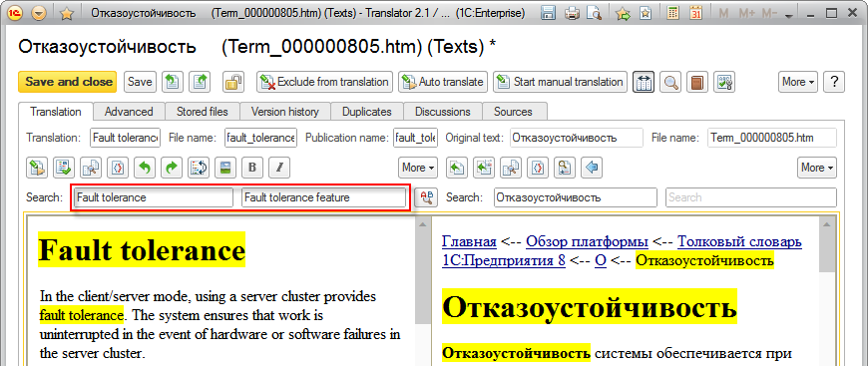868x366 pixels.
Task: Click the Favorites star in title bar
Action: pyautogui.click(x=67, y=13)
